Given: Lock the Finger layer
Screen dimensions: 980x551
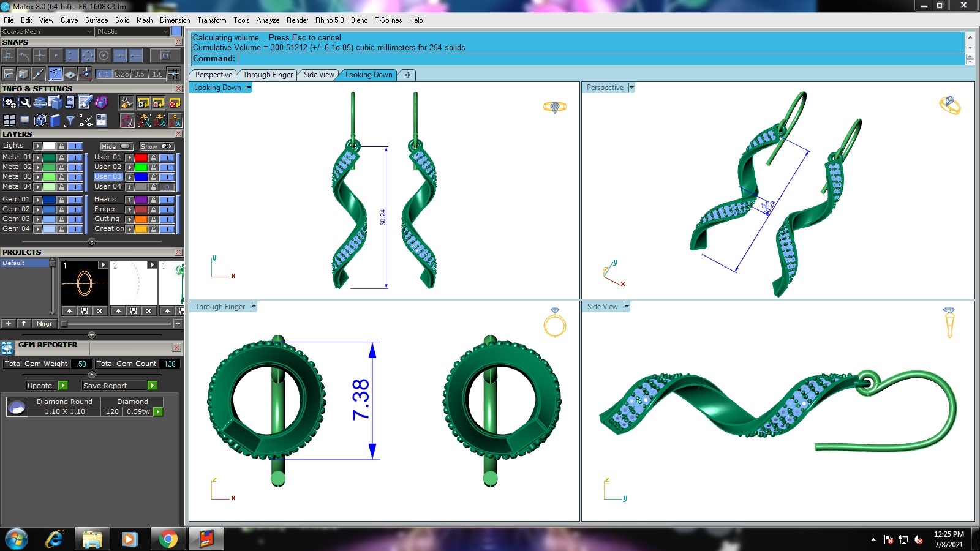Looking at the screenshot, I should 153,209.
